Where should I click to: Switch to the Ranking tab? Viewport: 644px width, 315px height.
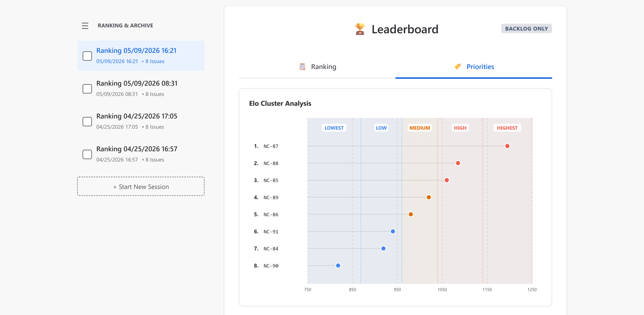click(x=317, y=67)
